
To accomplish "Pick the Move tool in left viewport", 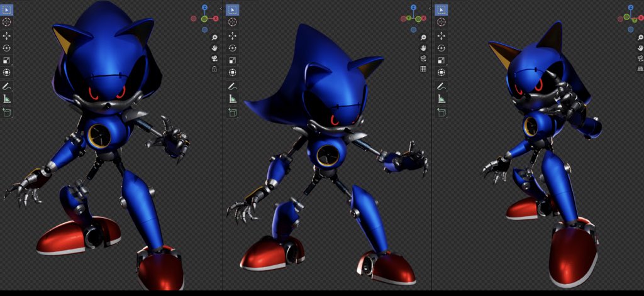I will (6, 36).
